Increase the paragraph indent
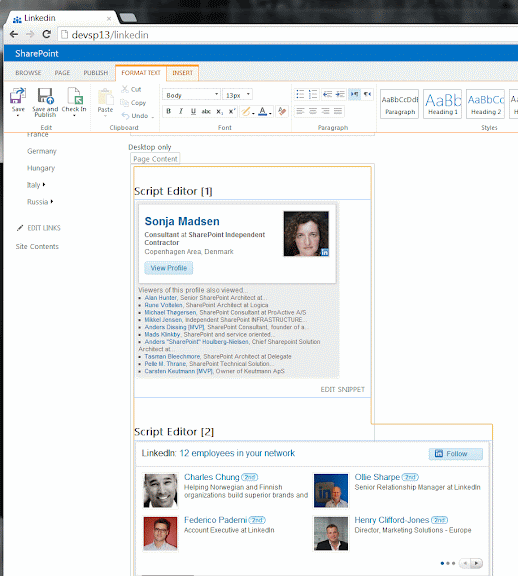Image resolution: width=518 pixels, height=576 pixels. coord(340,94)
